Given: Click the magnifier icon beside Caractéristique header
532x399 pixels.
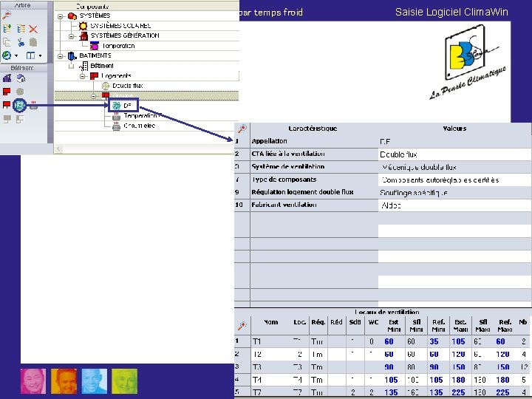Looking at the screenshot, I should coord(242,129).
